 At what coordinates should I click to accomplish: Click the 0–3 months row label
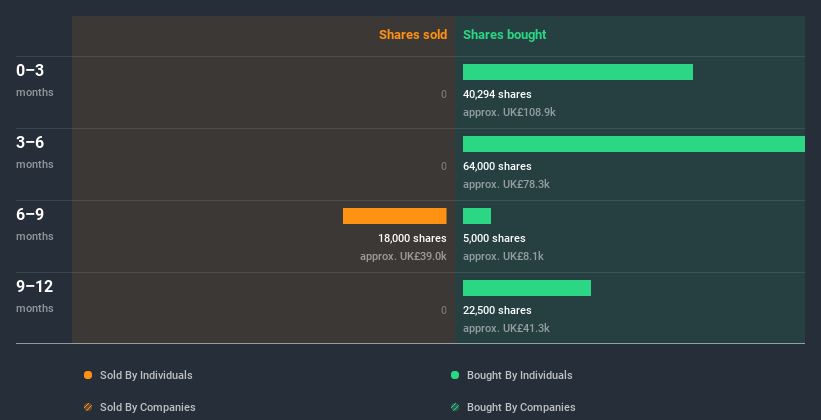click(35, 80)
